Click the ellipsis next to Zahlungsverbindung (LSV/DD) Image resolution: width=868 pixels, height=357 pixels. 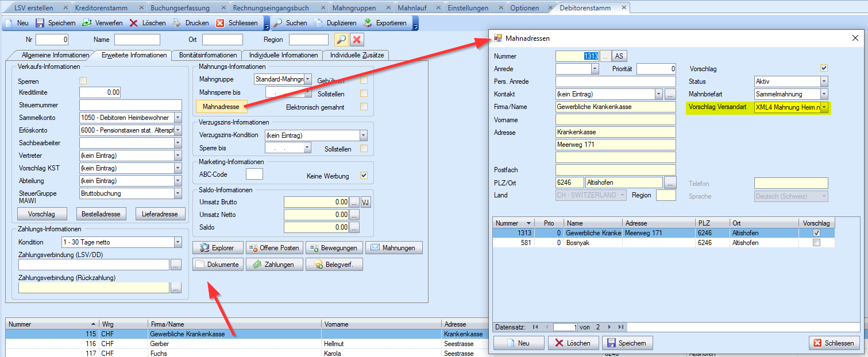176,265
